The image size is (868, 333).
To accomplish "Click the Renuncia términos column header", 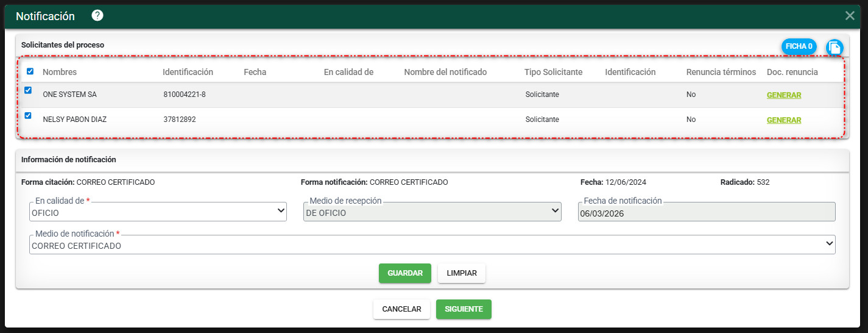I will tap(721, 72).
